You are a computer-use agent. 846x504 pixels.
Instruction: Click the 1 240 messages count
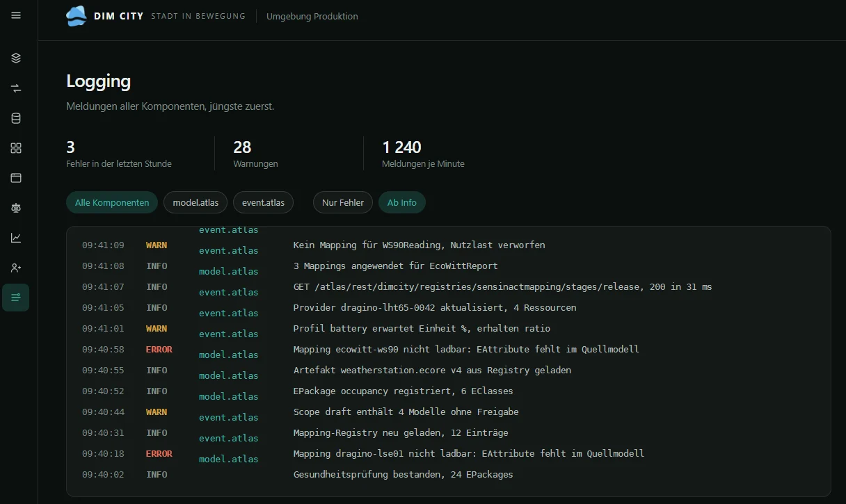(x=401, y=147)
